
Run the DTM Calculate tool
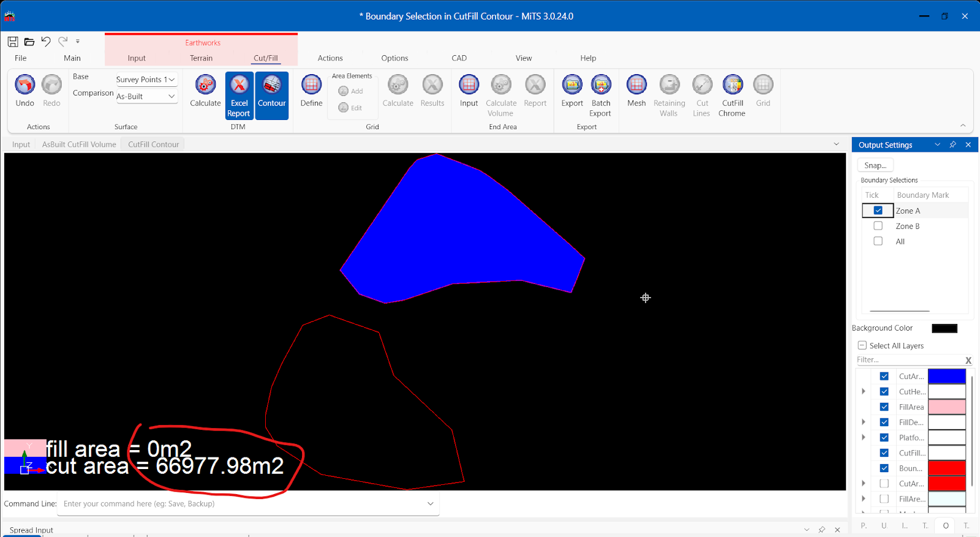205,91
